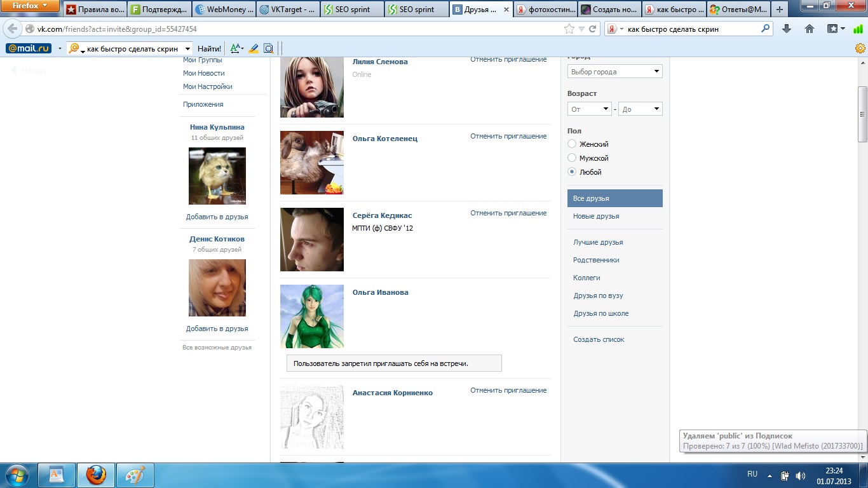Bookmark this page with the star icon
The width and height of the screenshot is (868, 488).
pyautogui.click(x=569, y=29)
